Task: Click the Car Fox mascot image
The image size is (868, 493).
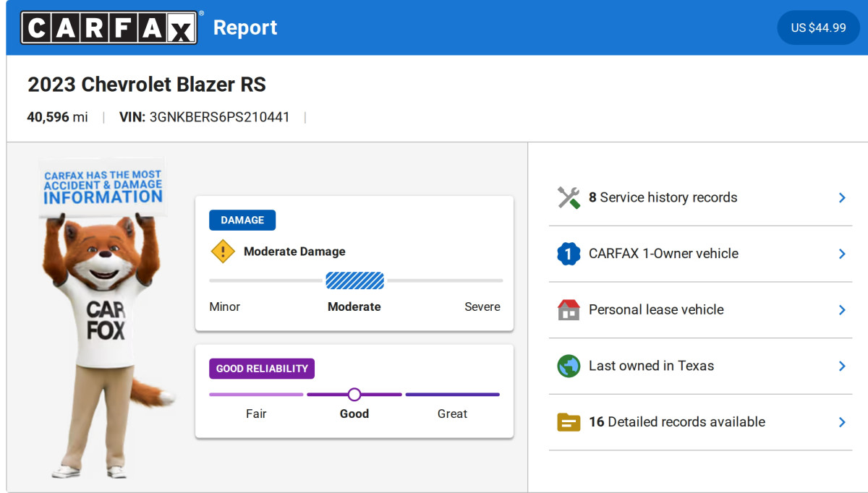Action: (101, 325)
